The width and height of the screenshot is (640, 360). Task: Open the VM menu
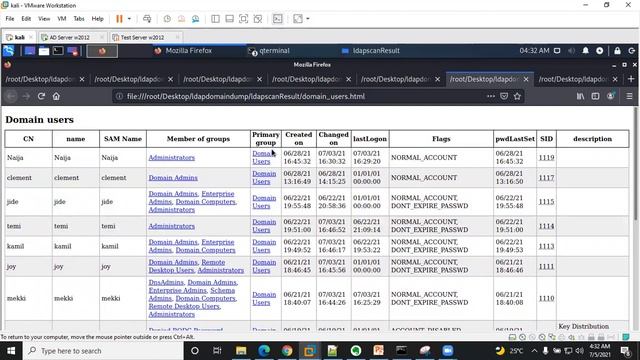[62, 19]
